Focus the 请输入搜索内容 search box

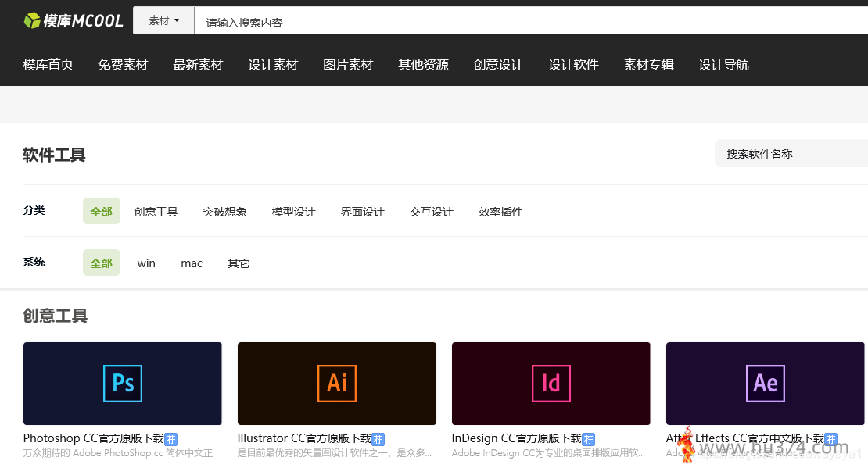pyautogui.click(x=532, y=22)
